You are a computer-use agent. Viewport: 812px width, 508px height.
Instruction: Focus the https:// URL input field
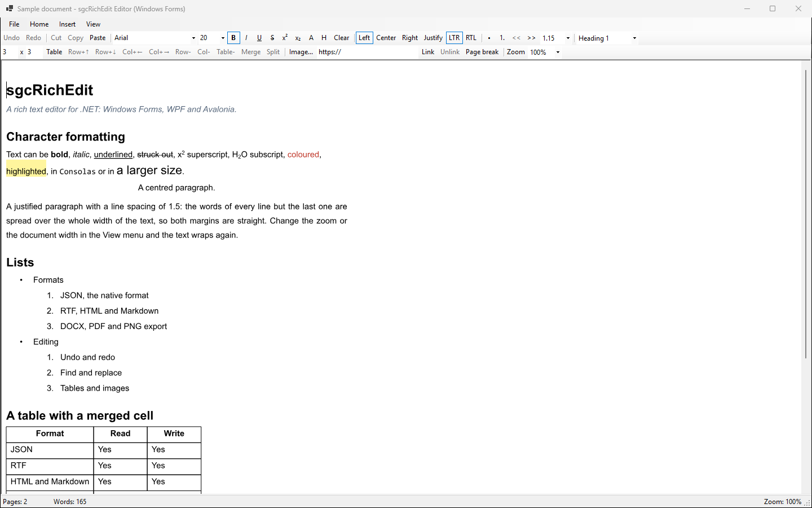pos(367,52)
